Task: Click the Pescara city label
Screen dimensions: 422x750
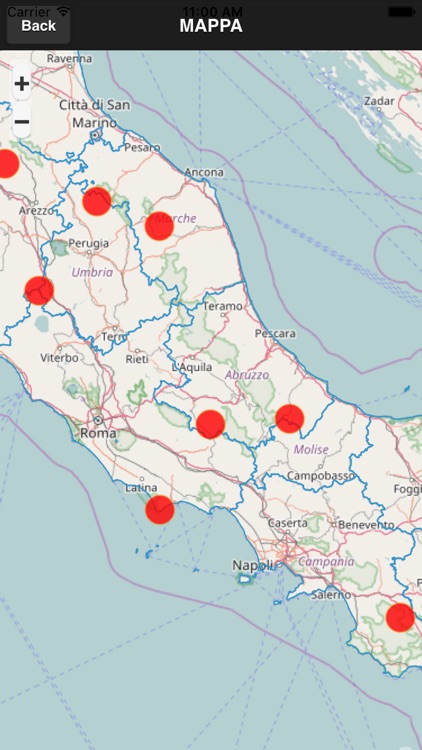Action: 275,333
